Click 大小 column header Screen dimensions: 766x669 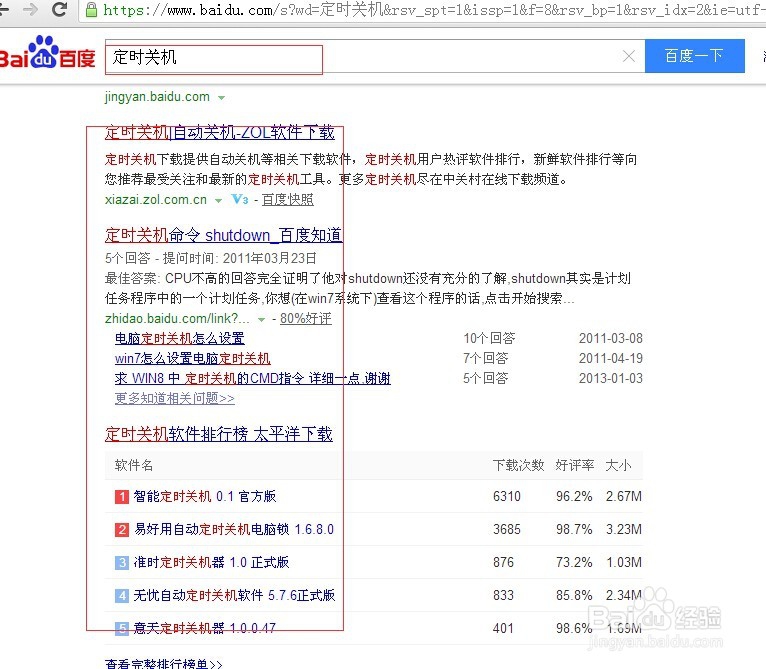[x=618, y=465]
